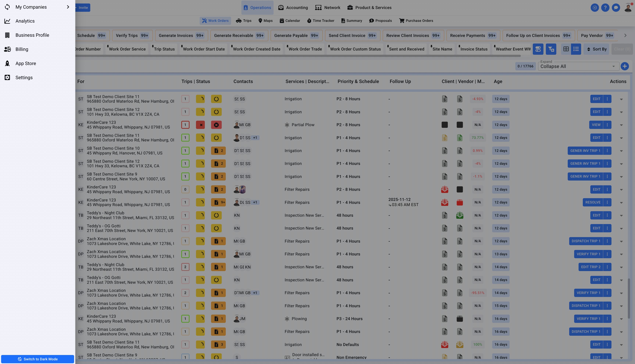Image resolution: width=635 pixels, height=364 pixels.
Task: Click the blue plus add button
Action: coord(625,66)
